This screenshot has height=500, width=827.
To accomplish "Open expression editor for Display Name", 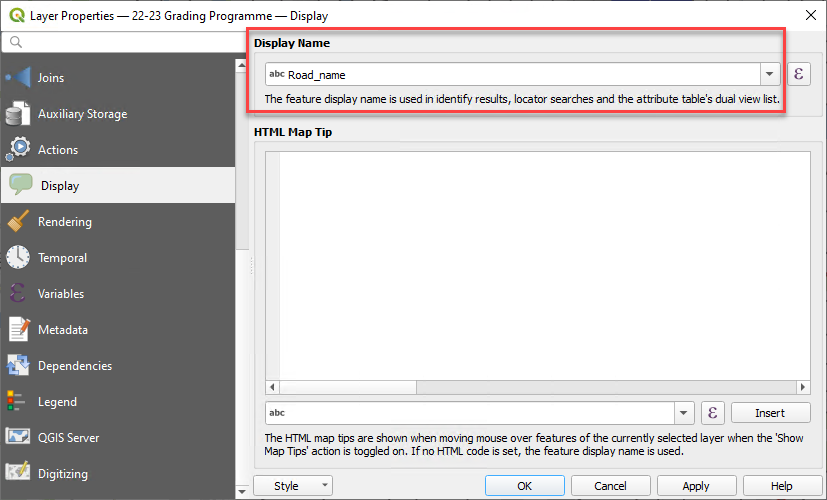I will [x=798, y=74].
